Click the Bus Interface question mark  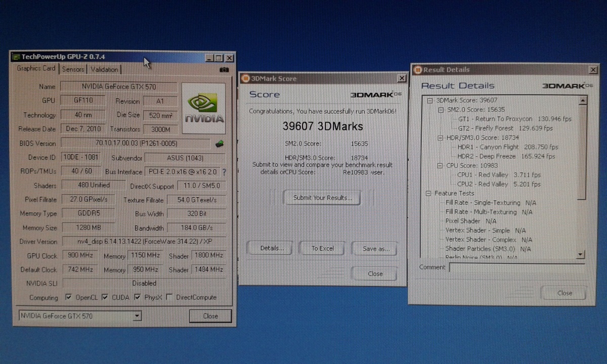224,172
